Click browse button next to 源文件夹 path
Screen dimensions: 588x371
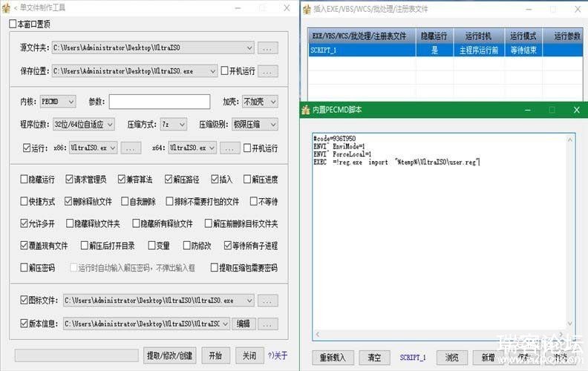click(268, 47)
